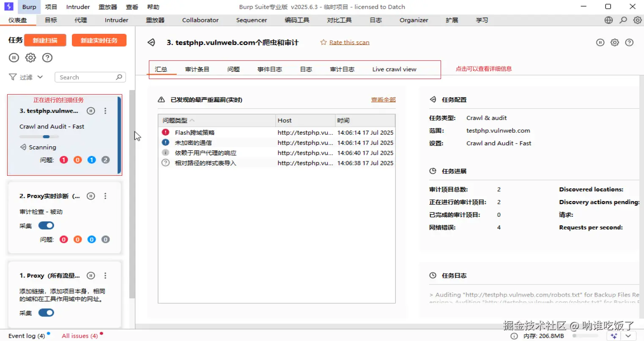Open help icon in scan details header
The height and width of the screenshot is (341, 644).
tap(629, 42)
